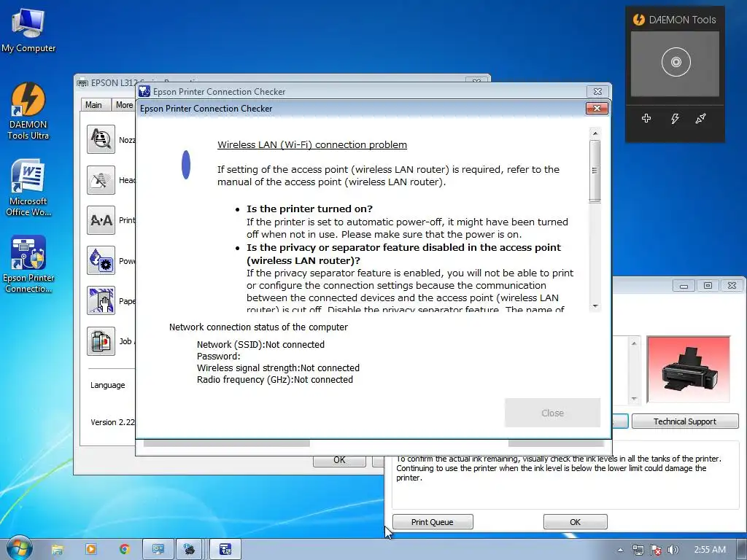Click the printer image thumbnail in status monitor

[688, 370]
